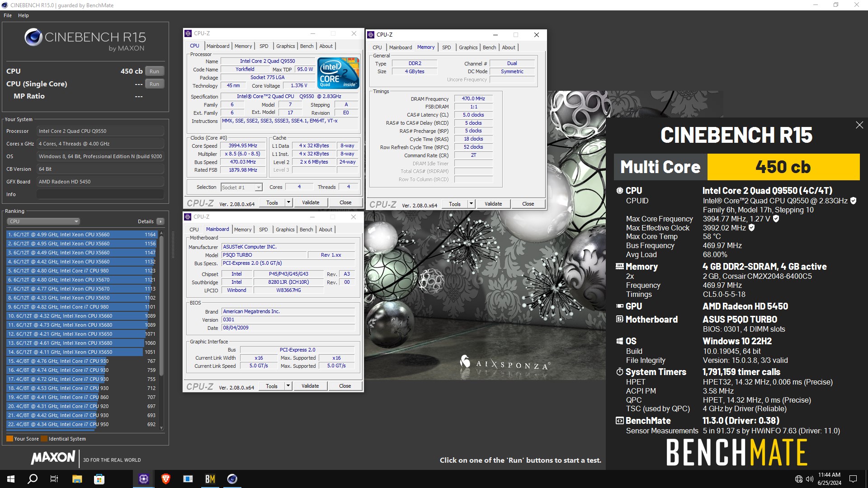This screenshot has width=868, height=488.
Task: Open BenchMate taskbar icon
Action: (x=210, y=479)
